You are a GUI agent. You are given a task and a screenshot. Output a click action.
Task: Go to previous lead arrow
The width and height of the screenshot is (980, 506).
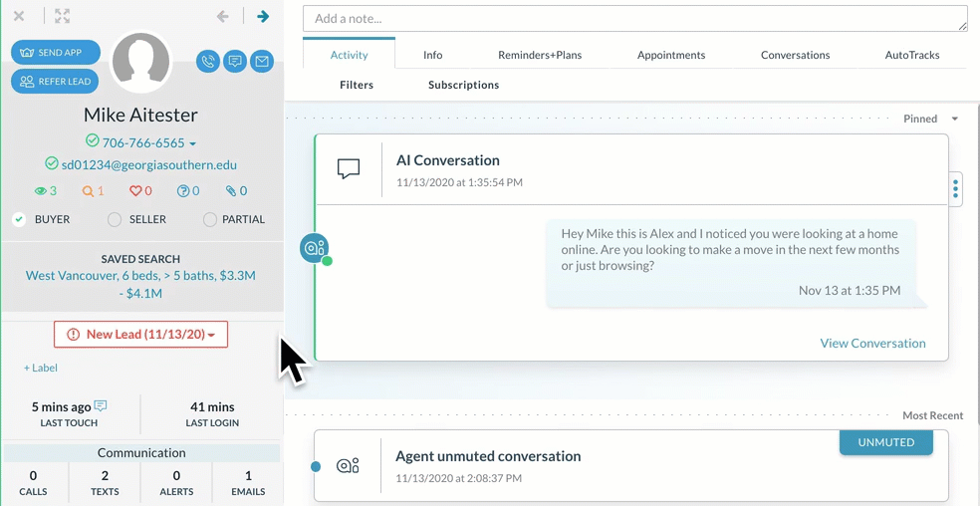coord(222,16)
